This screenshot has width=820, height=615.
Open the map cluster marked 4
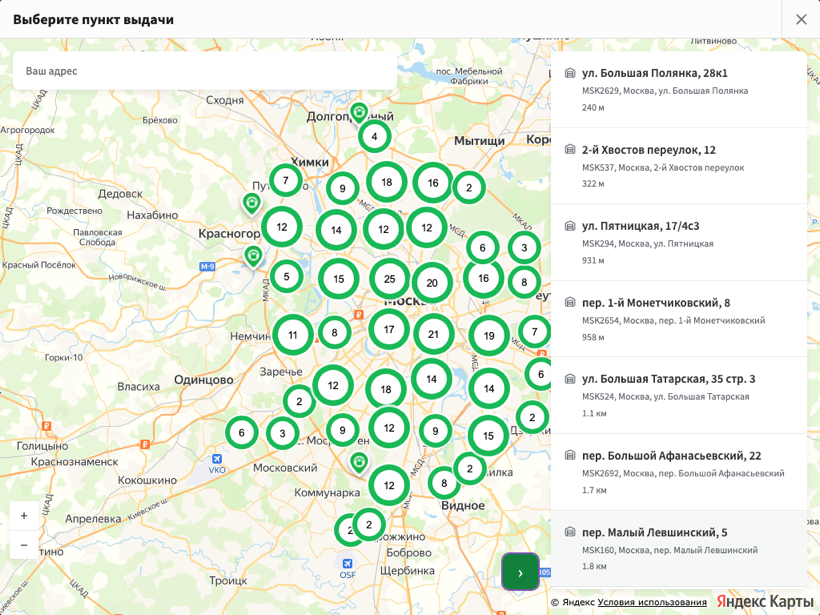point(374,136)
